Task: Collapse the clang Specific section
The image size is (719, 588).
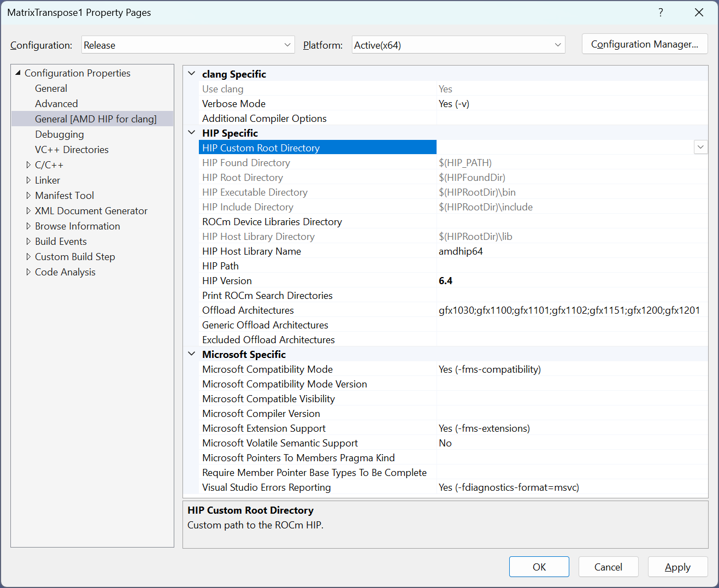Action: point(192,74)
